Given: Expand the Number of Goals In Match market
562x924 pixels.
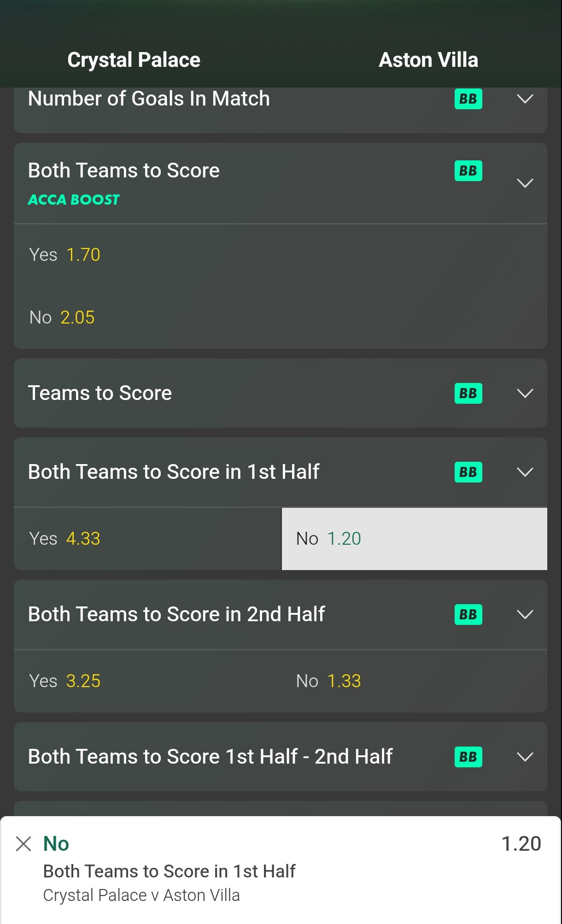Looking at the screenshot, I should (525, 99).
